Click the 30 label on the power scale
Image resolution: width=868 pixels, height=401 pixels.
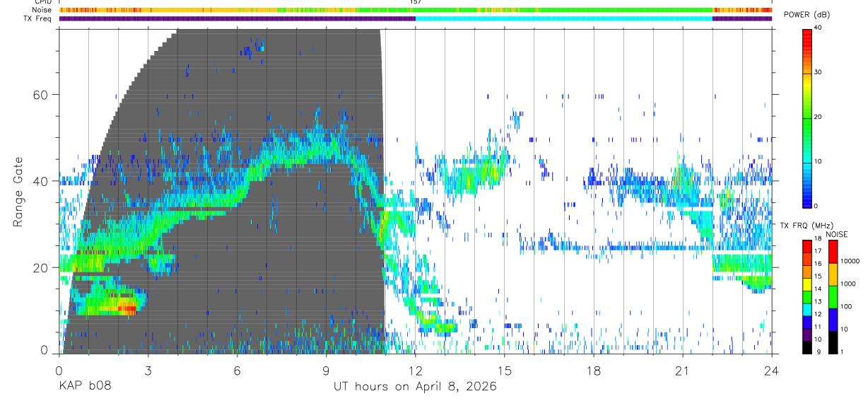coord(818,72)
